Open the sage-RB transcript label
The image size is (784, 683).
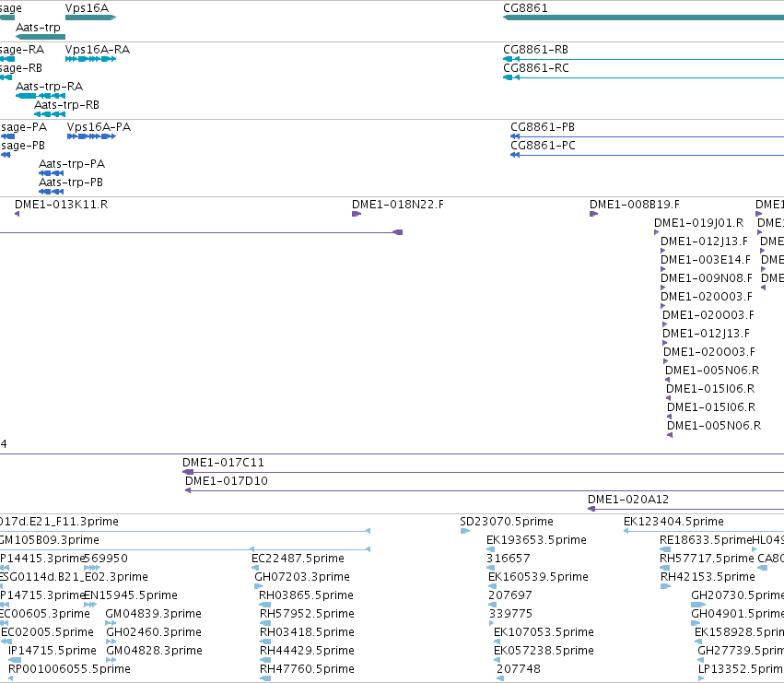21,68
